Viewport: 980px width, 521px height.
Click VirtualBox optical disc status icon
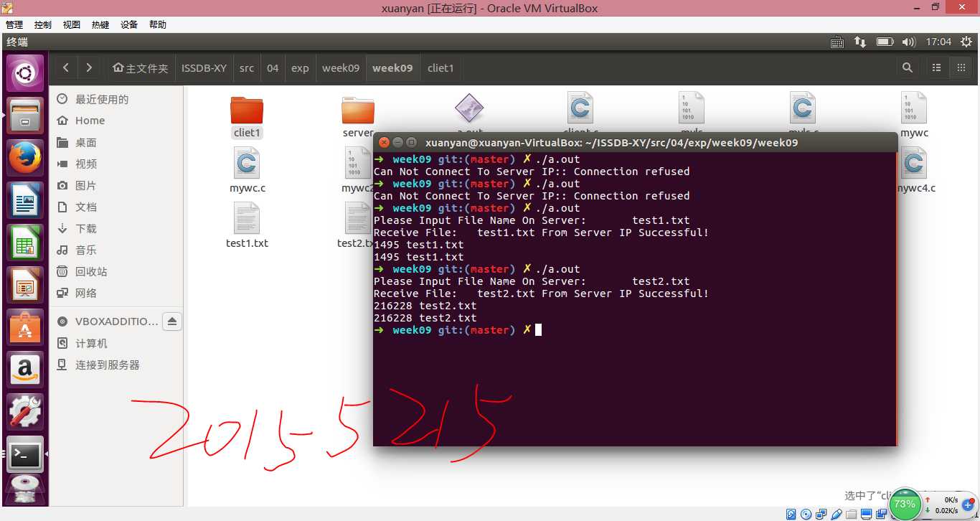pos(807,514)
